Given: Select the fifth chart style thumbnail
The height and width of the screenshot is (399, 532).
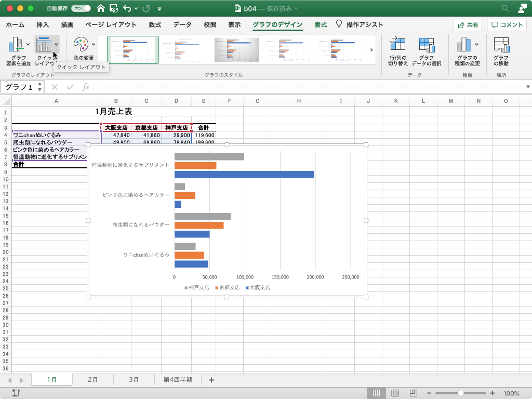Looking at the screenshot, I should pos(340,50).
